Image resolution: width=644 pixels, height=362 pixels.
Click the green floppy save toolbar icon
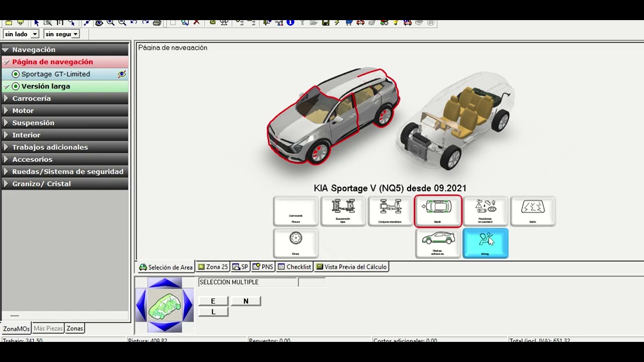tap(326, 23)
